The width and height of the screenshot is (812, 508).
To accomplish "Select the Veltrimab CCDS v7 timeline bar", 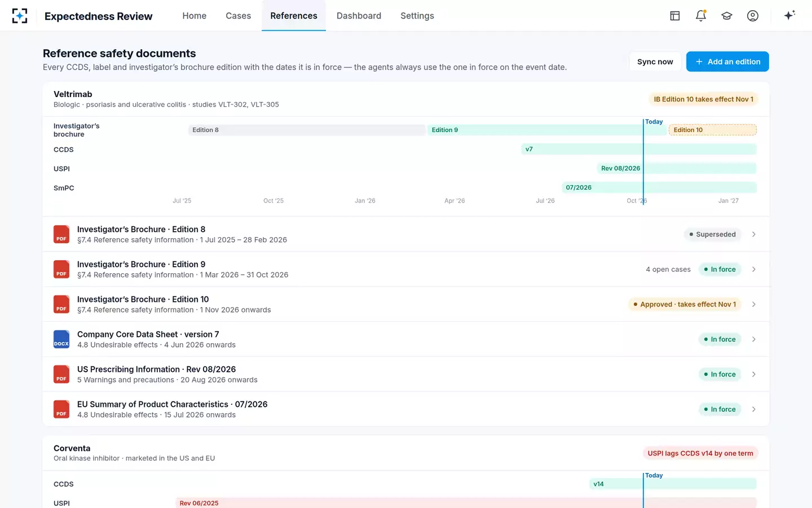I will click(x=639, y=149).
